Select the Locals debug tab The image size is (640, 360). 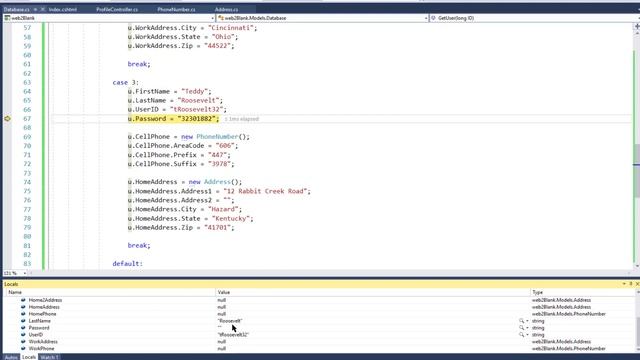coord(29,357)
